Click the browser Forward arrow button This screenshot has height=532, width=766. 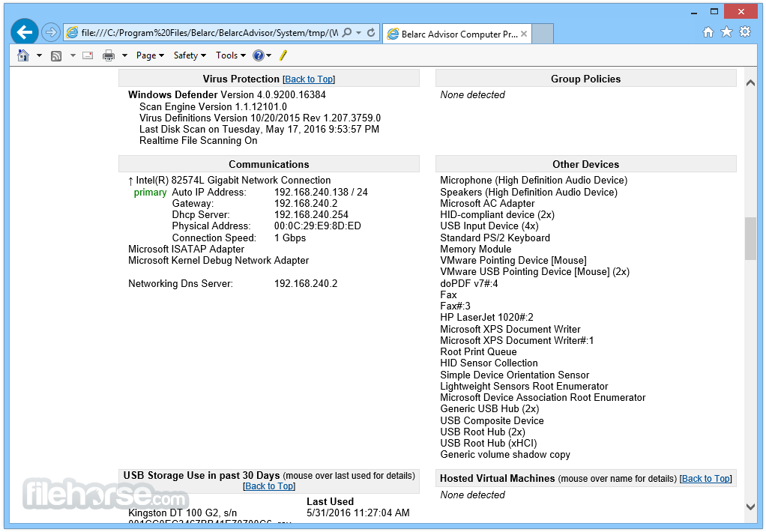click(50, 33)
